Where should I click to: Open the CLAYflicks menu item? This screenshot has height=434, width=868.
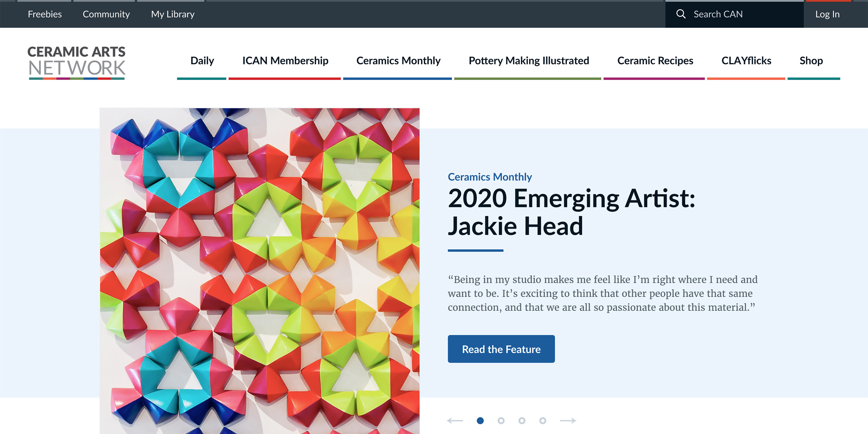tap(746, 61)
